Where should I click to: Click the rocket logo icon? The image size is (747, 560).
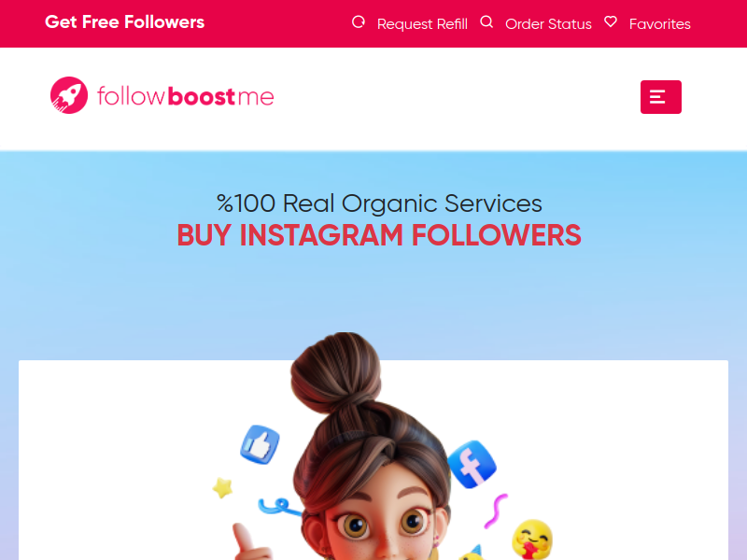tap(69, 95)
